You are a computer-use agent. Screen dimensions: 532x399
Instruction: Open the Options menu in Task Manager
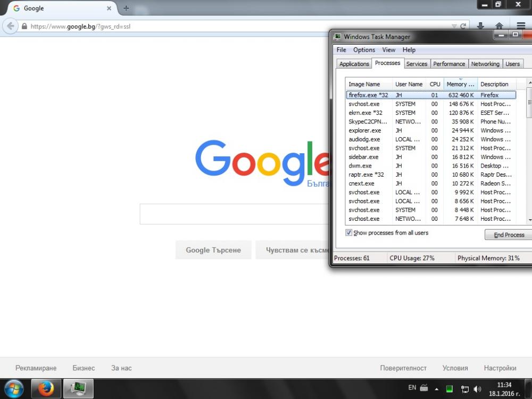[x=364, y=50]
